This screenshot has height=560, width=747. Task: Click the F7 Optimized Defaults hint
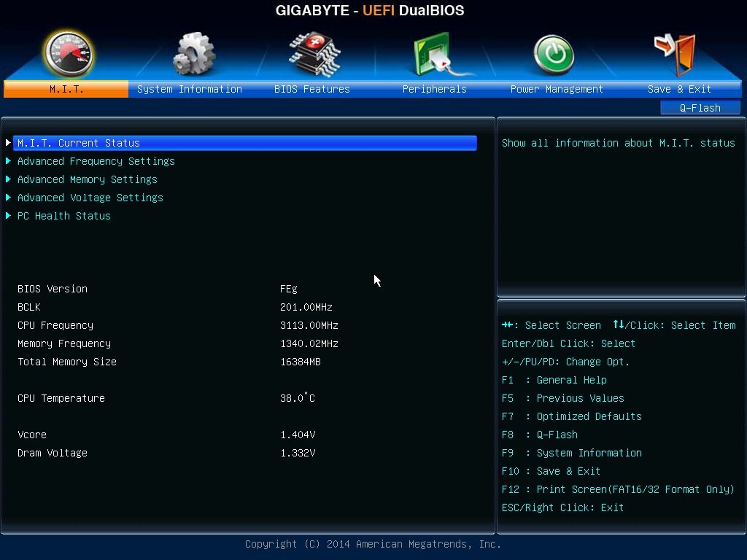tap(572, 416)
